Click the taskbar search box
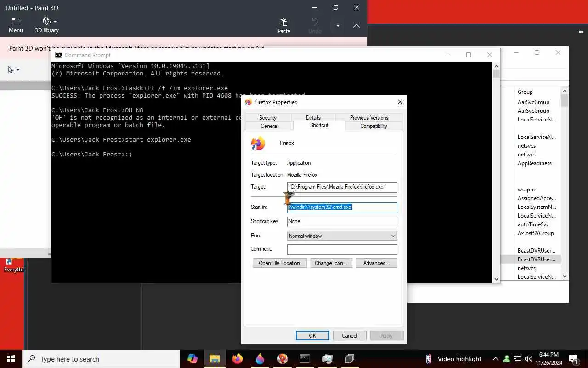This screenshot has height=368, width=588. [x=101, y=359]
